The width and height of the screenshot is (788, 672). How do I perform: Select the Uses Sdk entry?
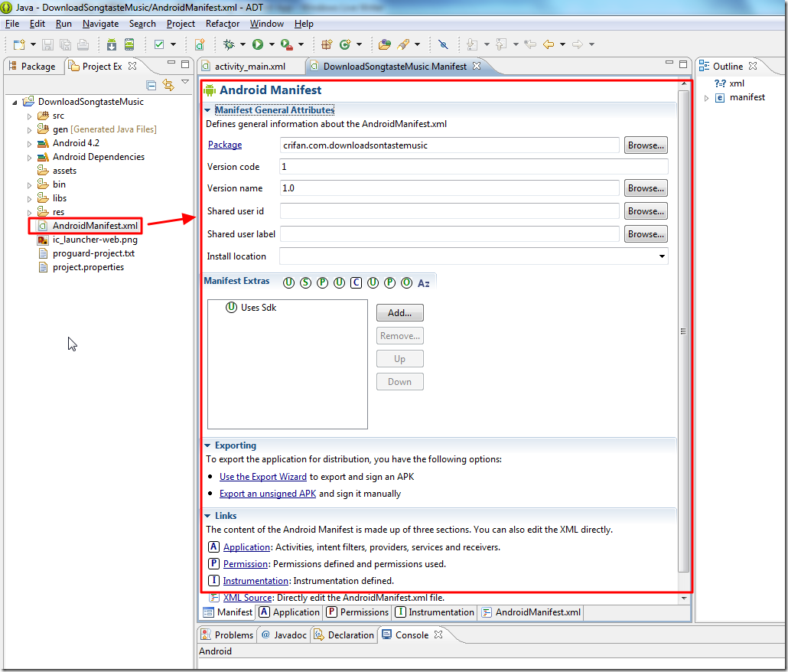259,308
